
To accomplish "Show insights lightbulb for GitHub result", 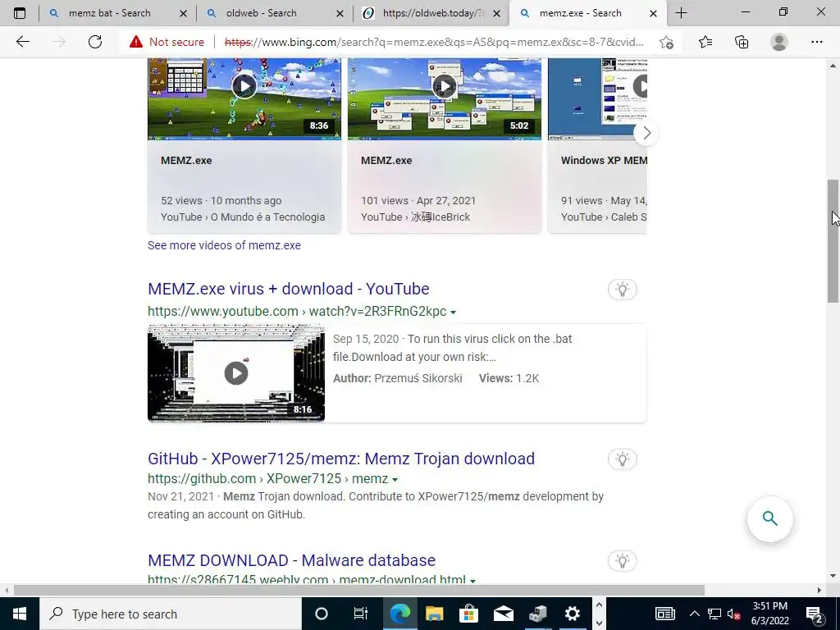I will (x=622, y=459).
